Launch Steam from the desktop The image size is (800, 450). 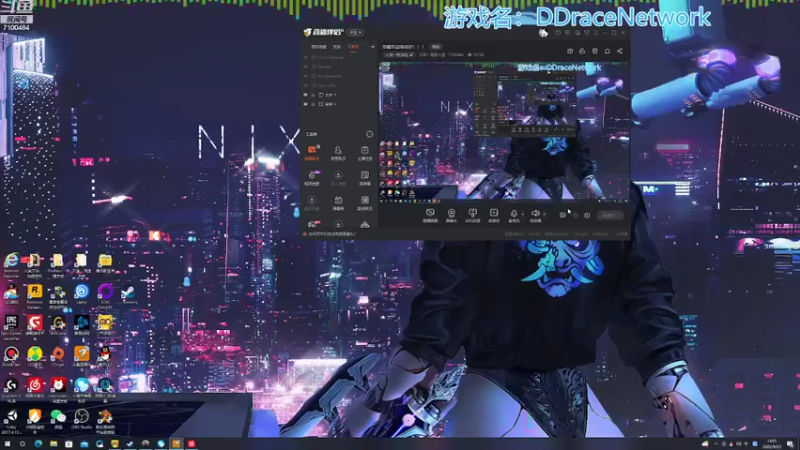(x=129, y=292)
